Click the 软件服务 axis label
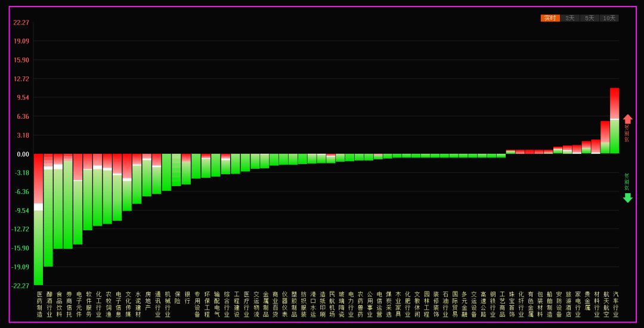 (x=89, y=304)
